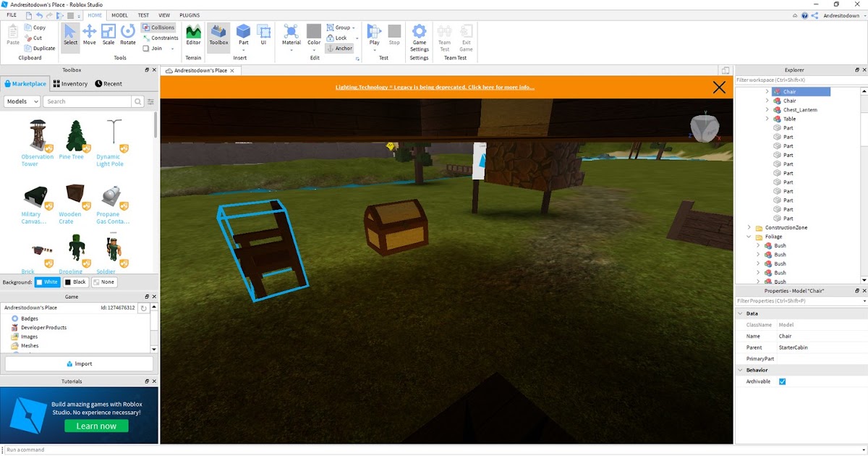This screenshot has height=456, width=868.
Task: Click the Run a command bar
Action: pos(434,449)
